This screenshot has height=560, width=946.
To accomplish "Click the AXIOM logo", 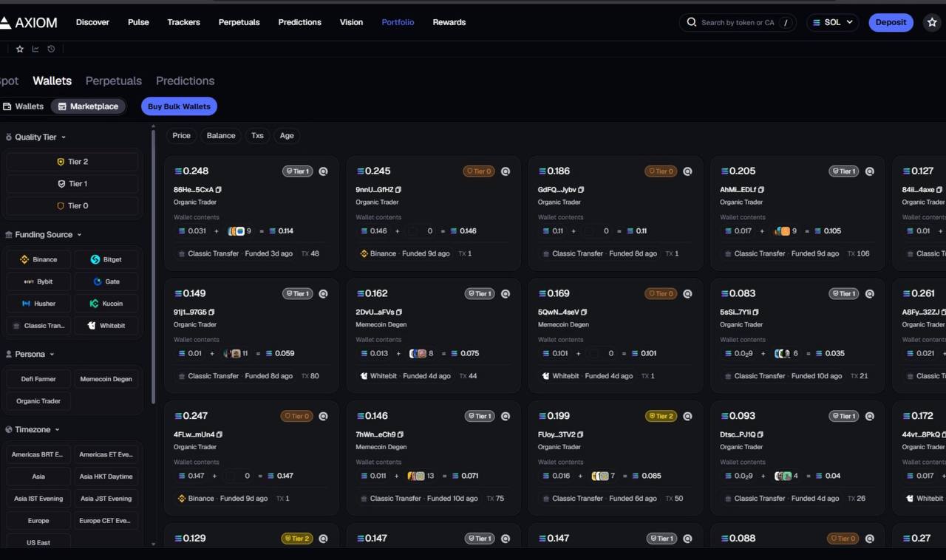I will point(29,22).
